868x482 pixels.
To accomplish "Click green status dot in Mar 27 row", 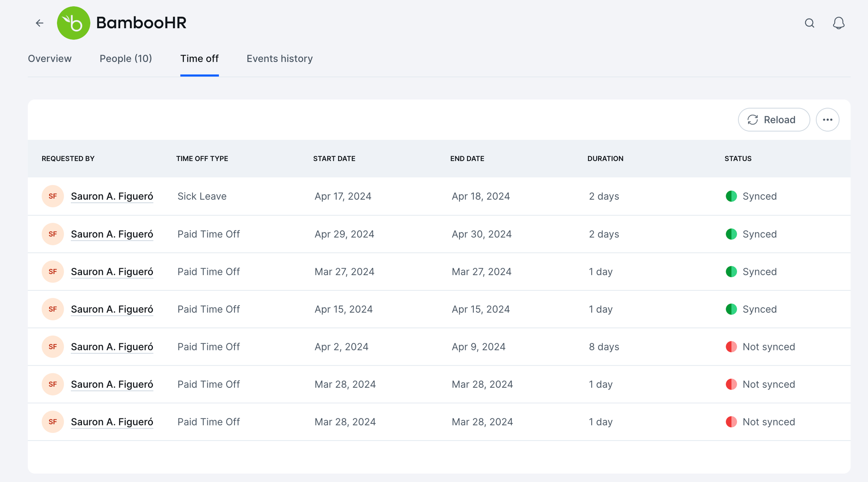I will pos(731,272).
